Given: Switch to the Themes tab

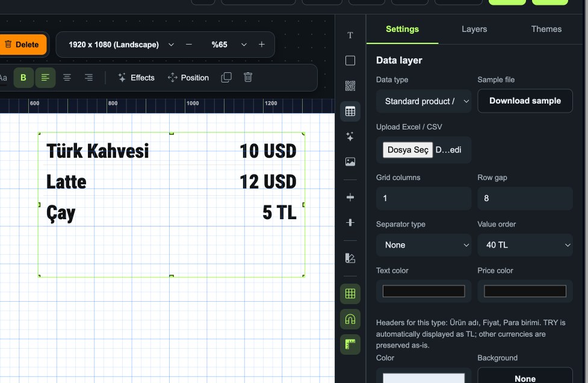Looking at the screenshot, I should click(x=546, y=30).
